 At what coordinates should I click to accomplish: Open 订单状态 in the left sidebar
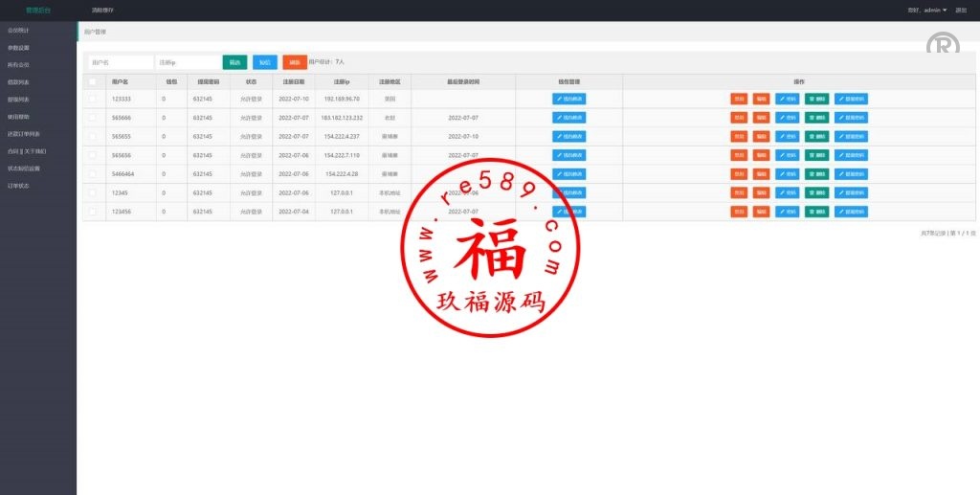(18, 185)
